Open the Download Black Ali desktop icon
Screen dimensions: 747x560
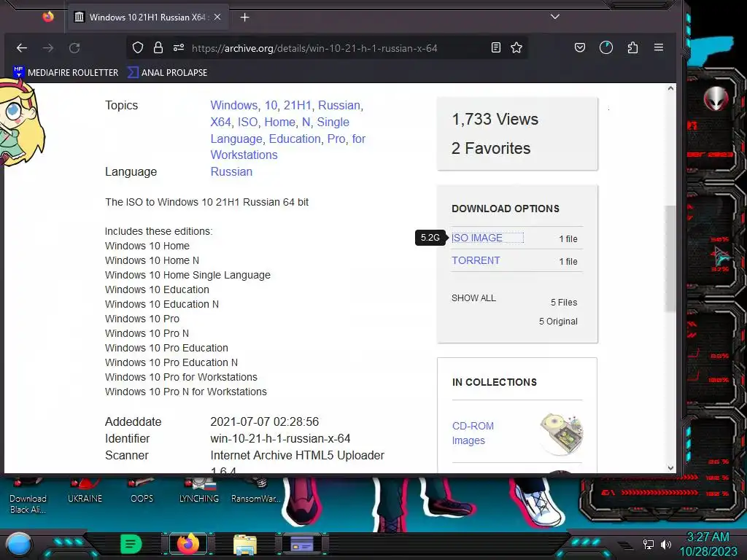28,495
